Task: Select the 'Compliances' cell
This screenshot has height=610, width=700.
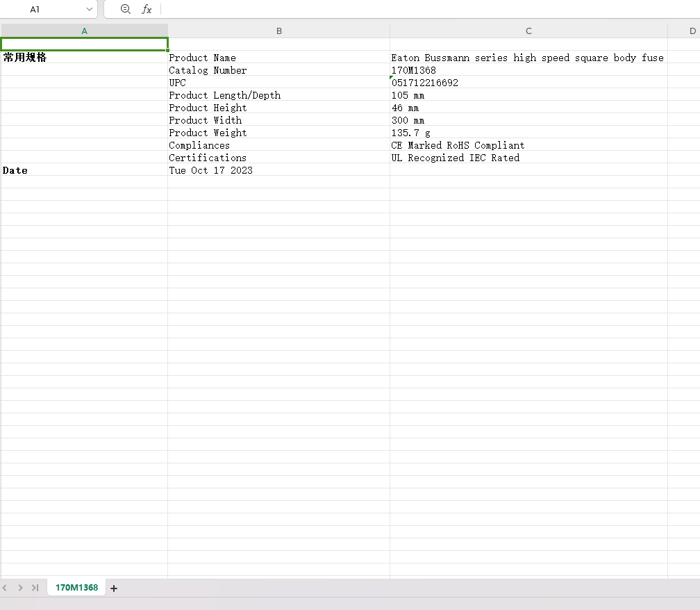Action: click(x=278, y=145)
